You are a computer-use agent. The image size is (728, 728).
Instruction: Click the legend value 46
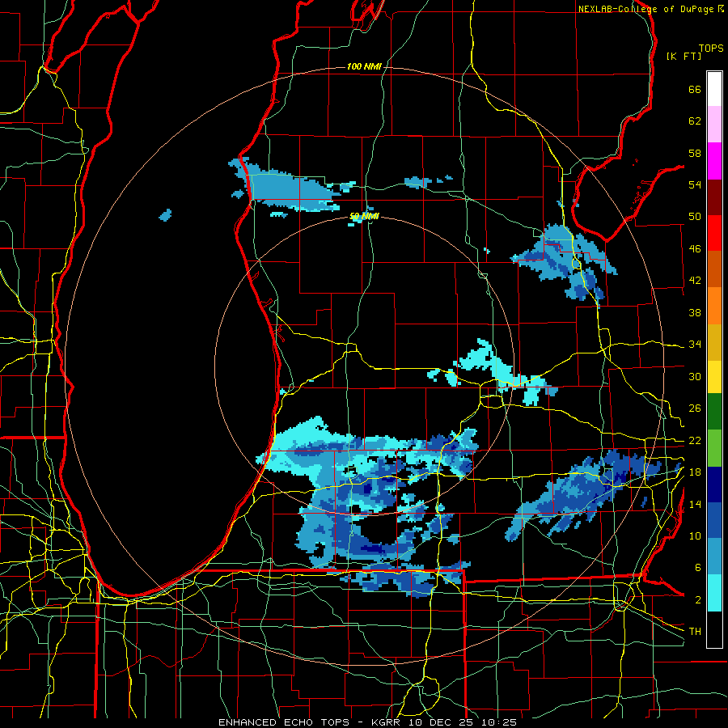point(695,249)
